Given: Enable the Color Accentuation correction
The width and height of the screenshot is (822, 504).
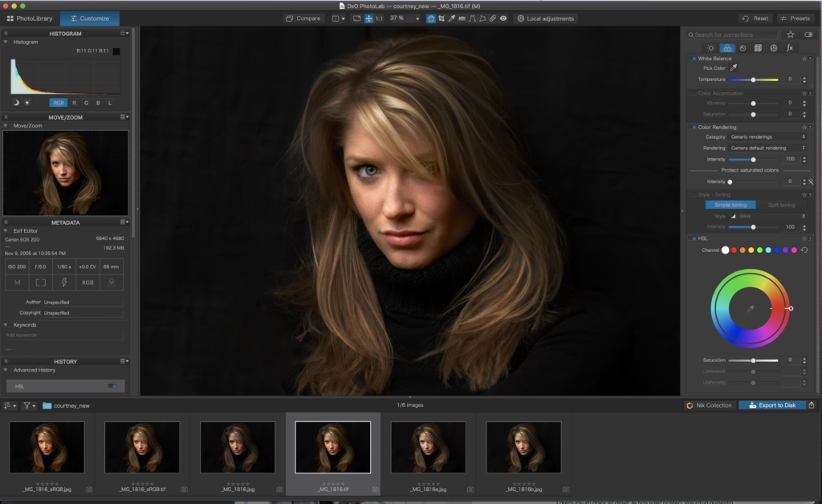Looking at the screenshot, I should (693, 93).
